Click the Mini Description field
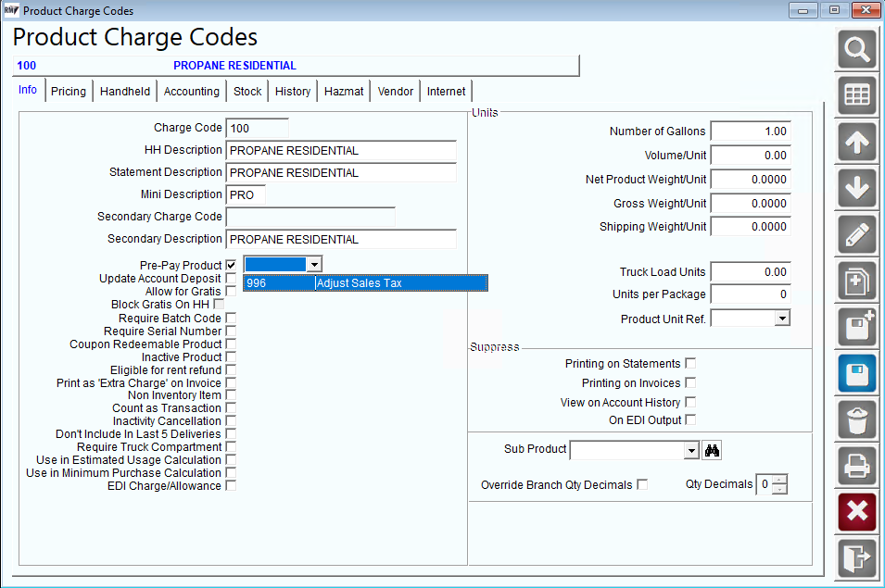Screen dimensions: 885x588 point(246,195)
